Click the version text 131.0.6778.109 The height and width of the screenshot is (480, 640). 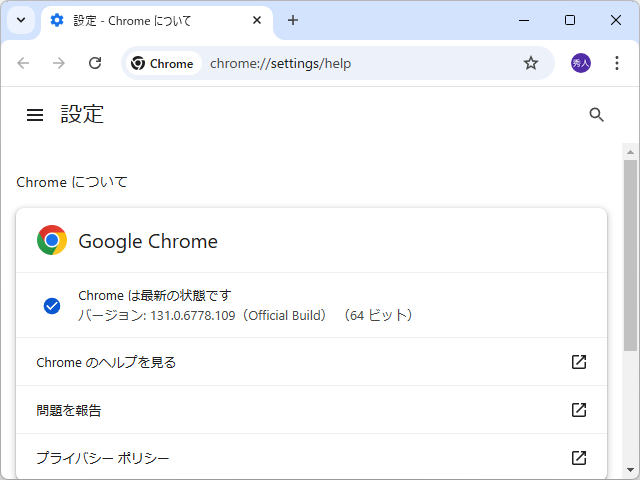[x=193, y=316]
